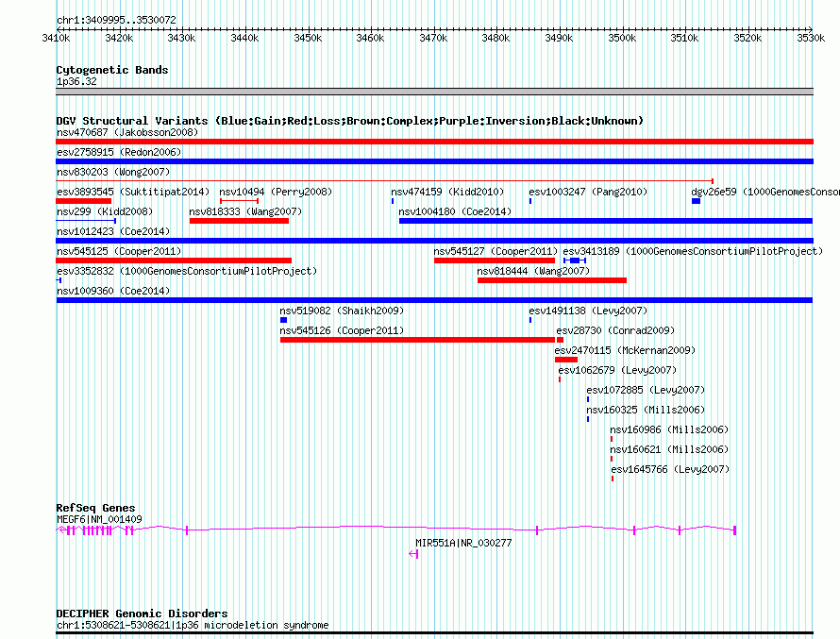Click the RefSeq Genes track title

click(x=95, y=508)
